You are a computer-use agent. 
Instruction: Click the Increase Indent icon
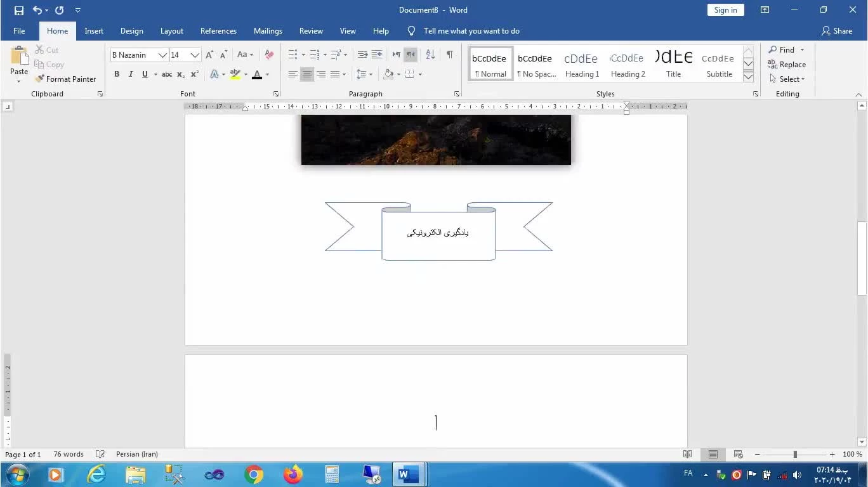point(377,55)
